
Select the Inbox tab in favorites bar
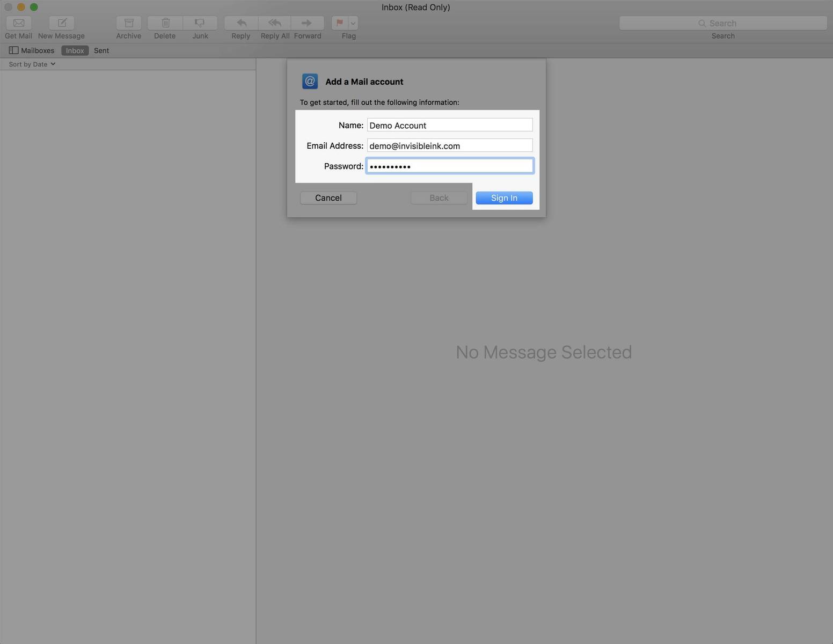(x=75, y=50)
